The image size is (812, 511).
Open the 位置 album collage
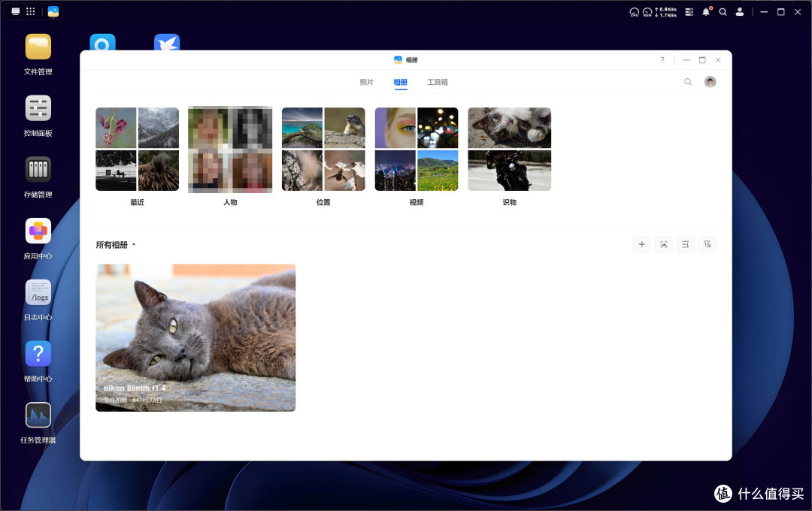323,149
